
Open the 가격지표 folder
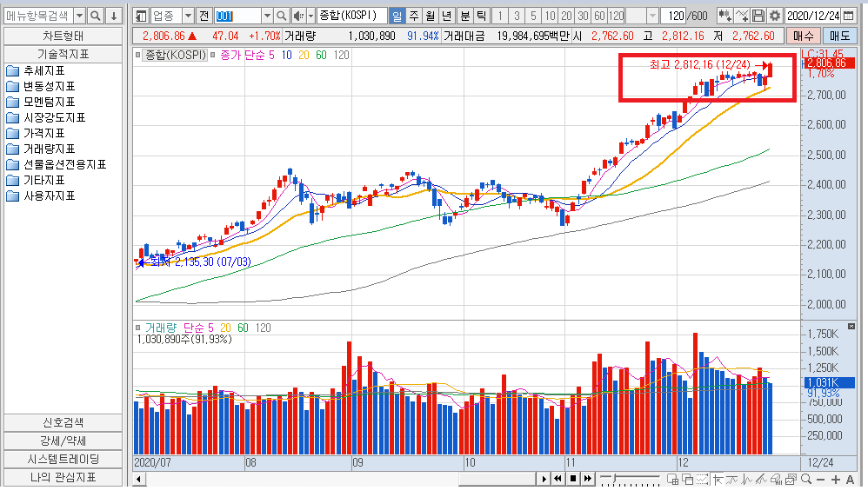point(36,133)
